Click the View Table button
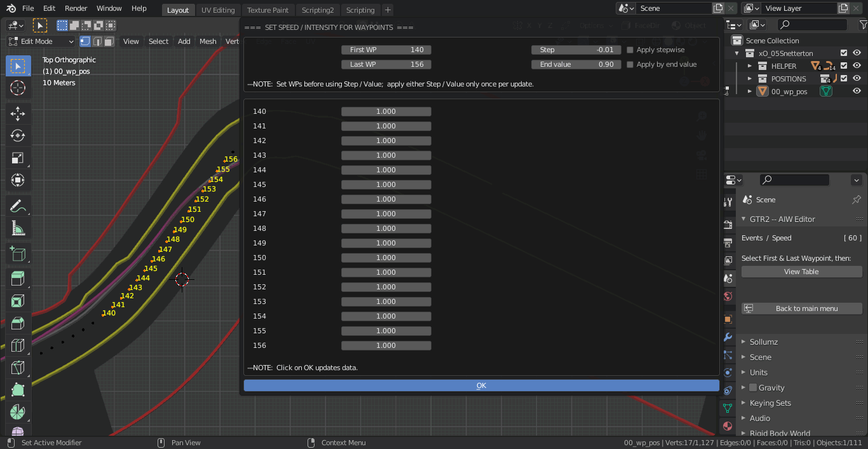 pos(801,272)
